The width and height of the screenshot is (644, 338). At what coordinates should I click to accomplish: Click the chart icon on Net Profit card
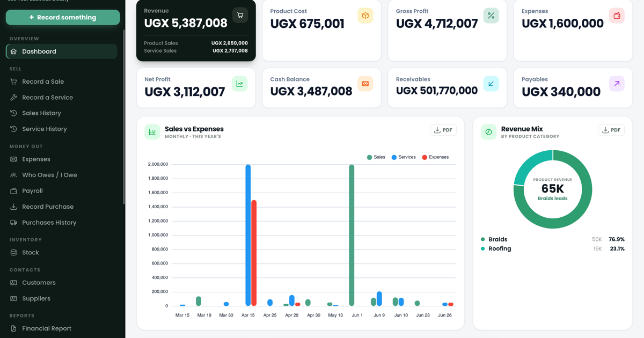coord(240,84)
